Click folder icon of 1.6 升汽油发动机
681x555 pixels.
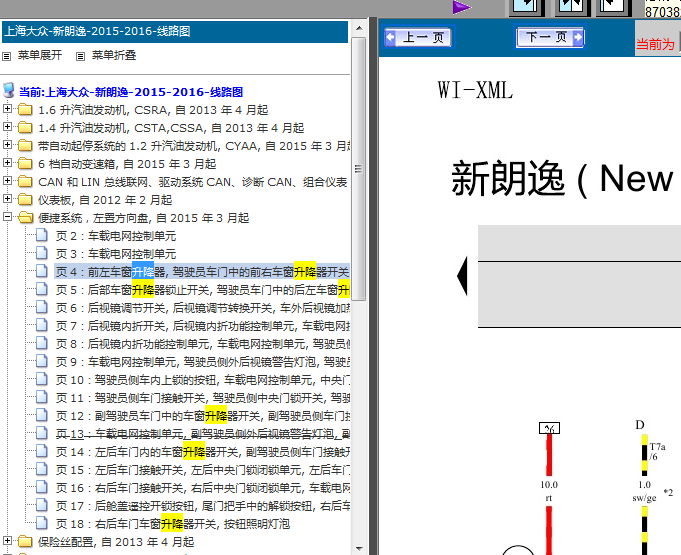click(x=25, y=109)
